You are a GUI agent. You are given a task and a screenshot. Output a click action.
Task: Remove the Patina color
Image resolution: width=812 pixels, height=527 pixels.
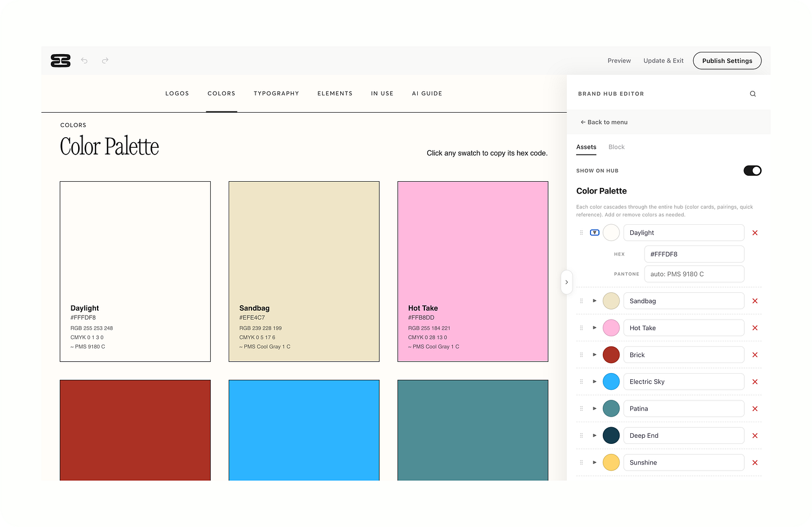(x=755, y=409)
